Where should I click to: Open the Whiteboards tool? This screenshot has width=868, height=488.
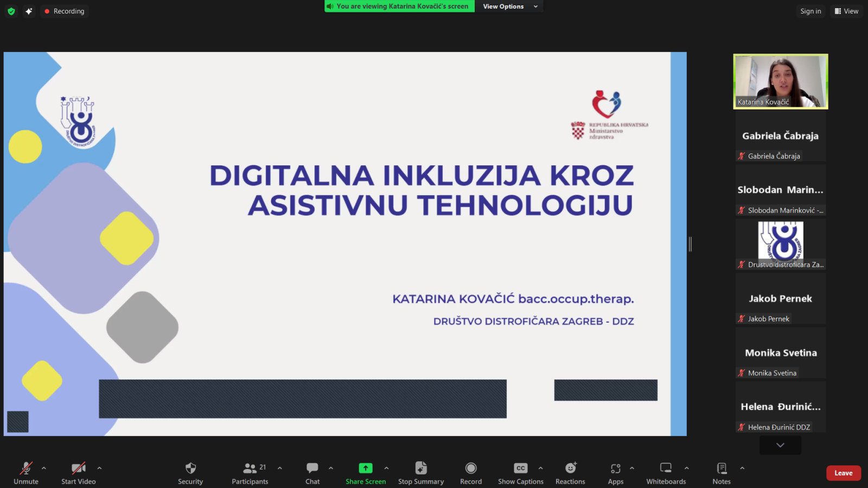pyautogui.click(x=666, y=468)
